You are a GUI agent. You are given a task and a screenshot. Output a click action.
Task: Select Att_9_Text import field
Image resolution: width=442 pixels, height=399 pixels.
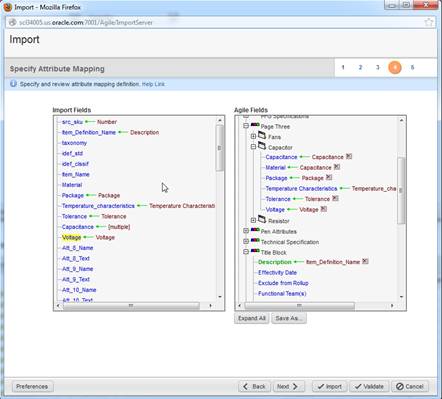point(76,279)
